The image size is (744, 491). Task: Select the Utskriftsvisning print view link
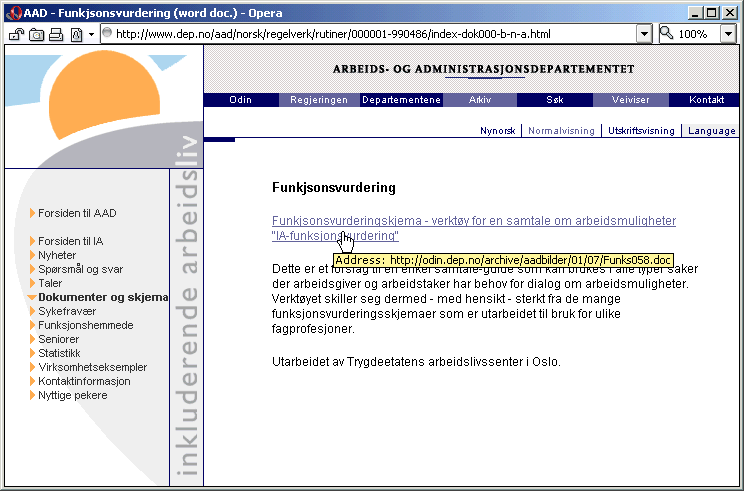(641, 130)
